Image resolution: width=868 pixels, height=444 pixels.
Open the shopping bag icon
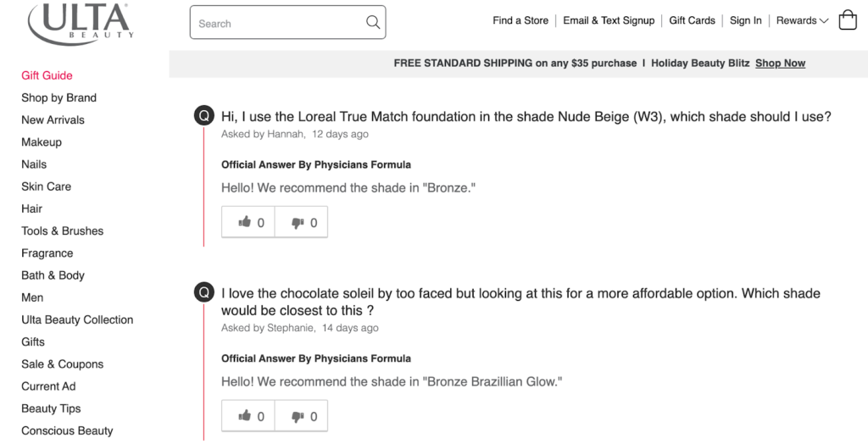coord(848,20)
